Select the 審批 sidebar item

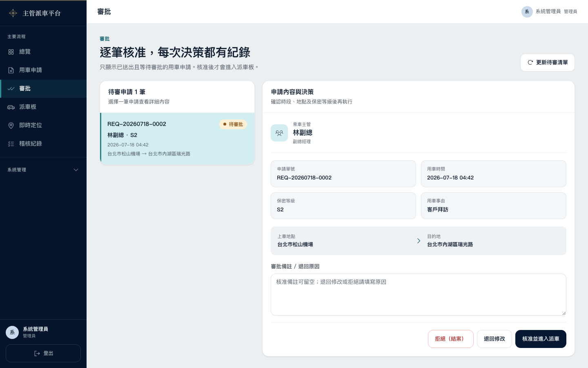[x=43, y=89]
